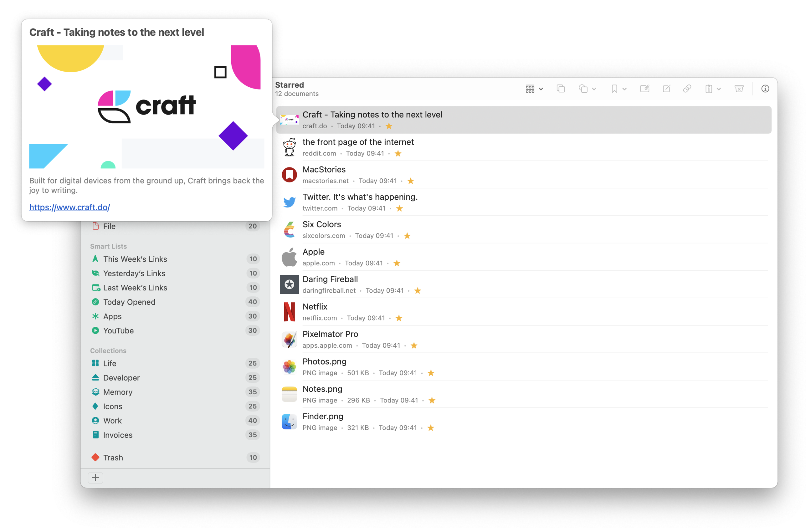This screenshot has width=811, height=532.
Task: Click the Daring Fireball star-circle icon
Action: tap(289, 284)
